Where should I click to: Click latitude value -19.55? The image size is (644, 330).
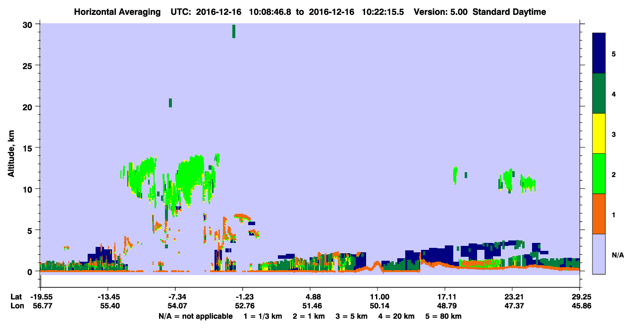coord(42,297)
